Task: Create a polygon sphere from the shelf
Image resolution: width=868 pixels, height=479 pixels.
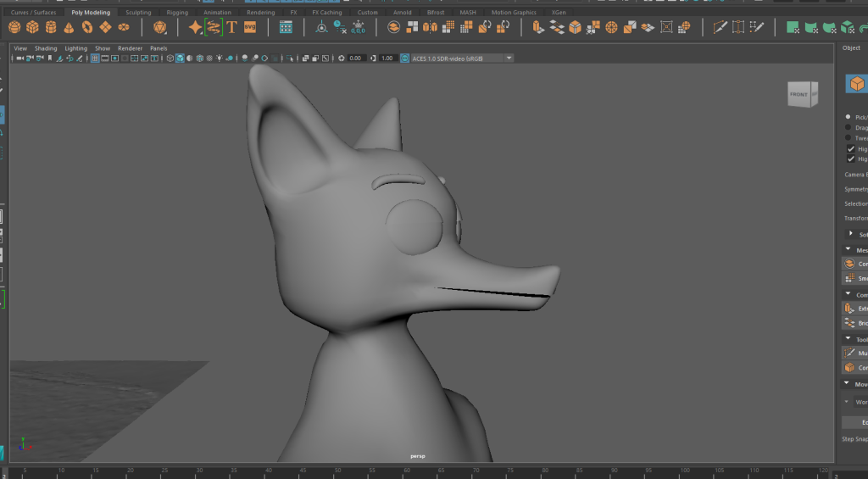Action: pyautogui.click(x=15, y=27)
